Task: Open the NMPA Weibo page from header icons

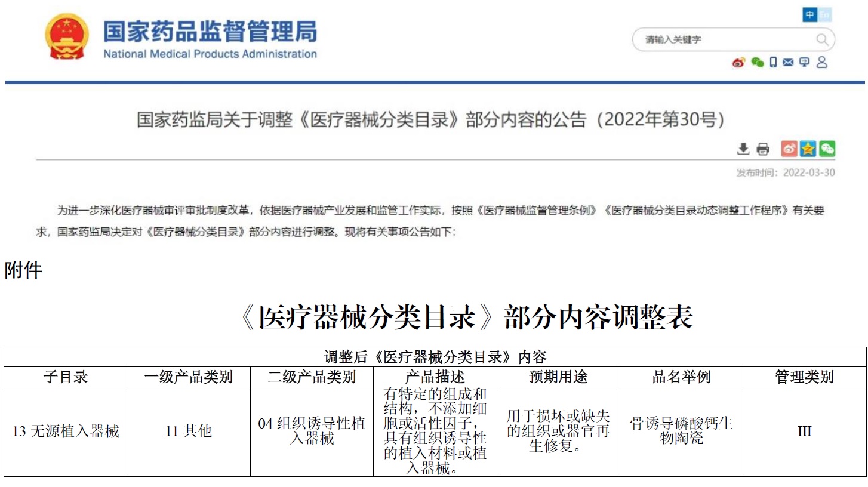Action: 739,63
